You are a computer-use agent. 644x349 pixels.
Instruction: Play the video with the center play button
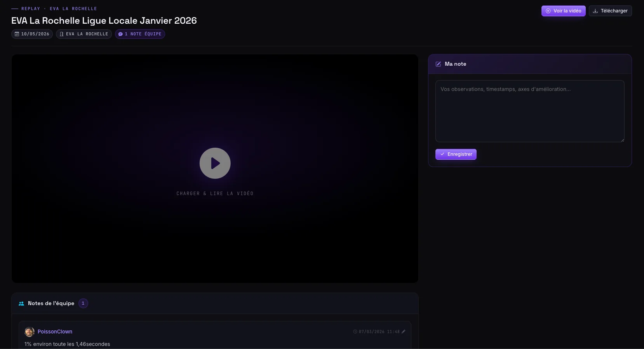coord(215,163)
